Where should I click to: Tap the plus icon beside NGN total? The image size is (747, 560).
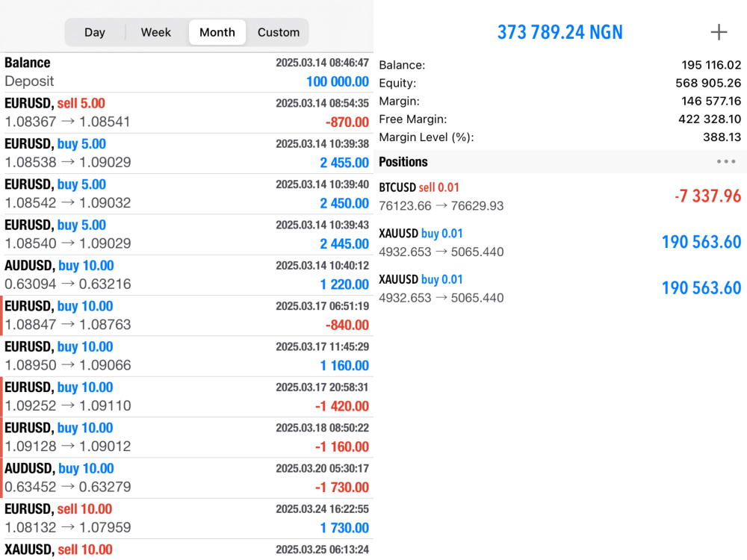pos(719,32)
